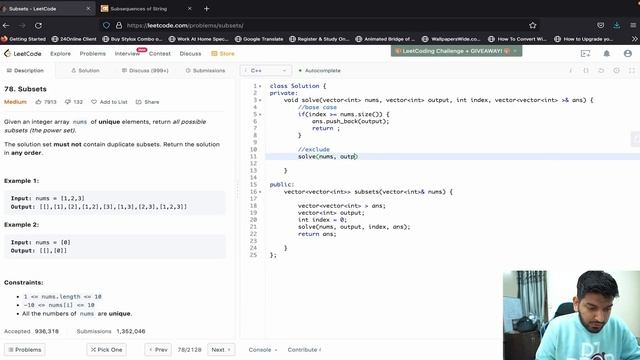
Task: Open Contest navigation item
Action: click(160, 53)
